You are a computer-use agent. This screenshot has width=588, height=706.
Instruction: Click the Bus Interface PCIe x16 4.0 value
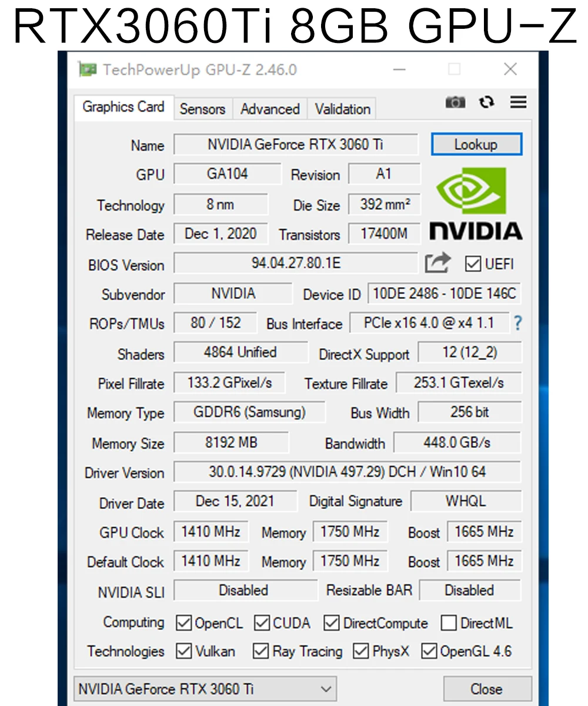429,322
